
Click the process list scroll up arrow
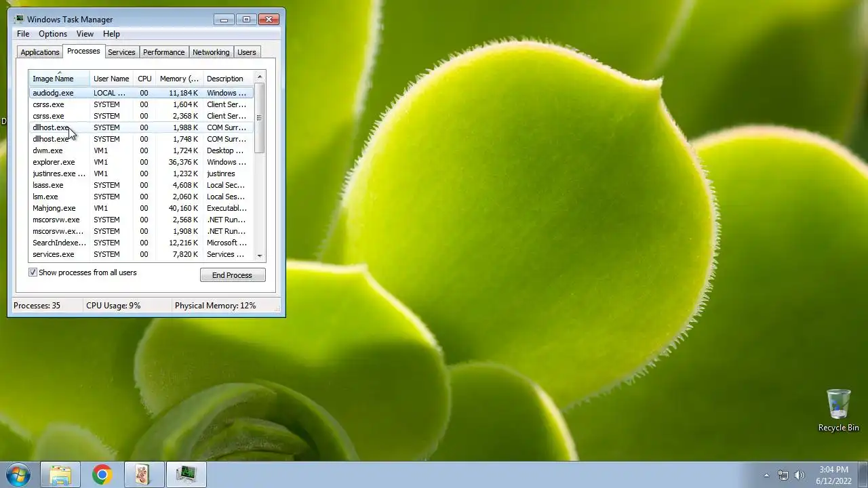pos(260,77)
